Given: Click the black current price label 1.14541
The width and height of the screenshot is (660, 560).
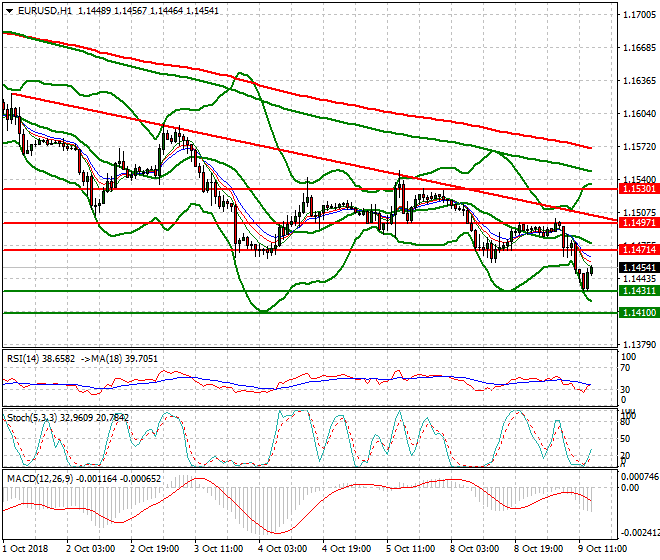Looking at the screenshot, I should coord(639,268).
